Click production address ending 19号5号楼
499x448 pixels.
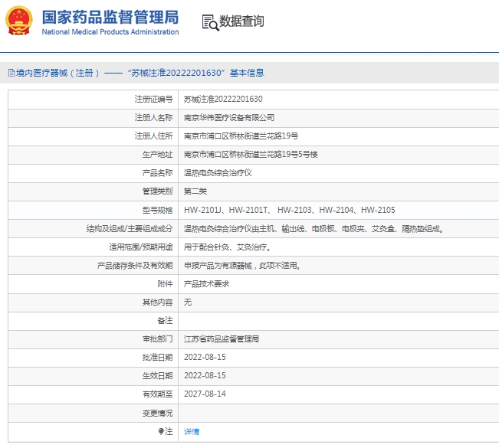click(251, 155)
